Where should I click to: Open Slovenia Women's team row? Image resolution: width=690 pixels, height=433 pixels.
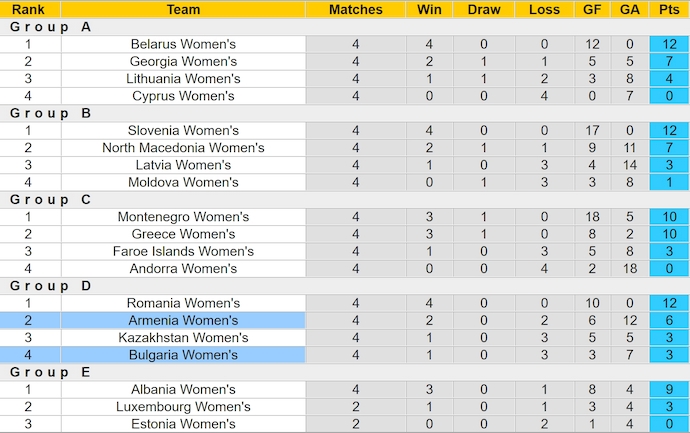183,131
